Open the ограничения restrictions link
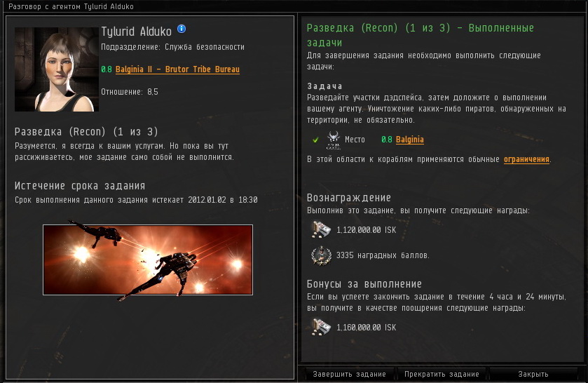588x383 pixels. 526,159
